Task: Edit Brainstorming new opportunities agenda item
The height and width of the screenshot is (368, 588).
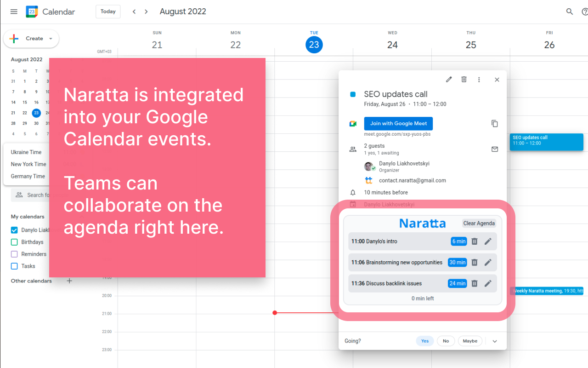Action: 488,262
